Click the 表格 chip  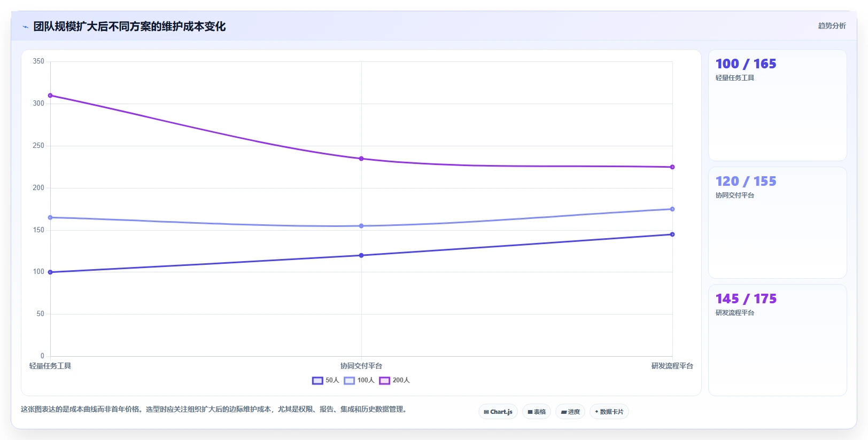pos(537,412)
